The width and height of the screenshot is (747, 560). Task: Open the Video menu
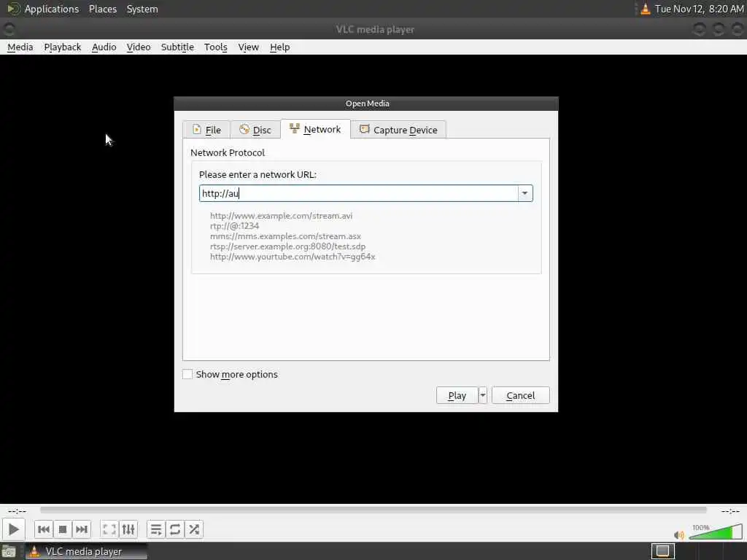tap(139, 47)
